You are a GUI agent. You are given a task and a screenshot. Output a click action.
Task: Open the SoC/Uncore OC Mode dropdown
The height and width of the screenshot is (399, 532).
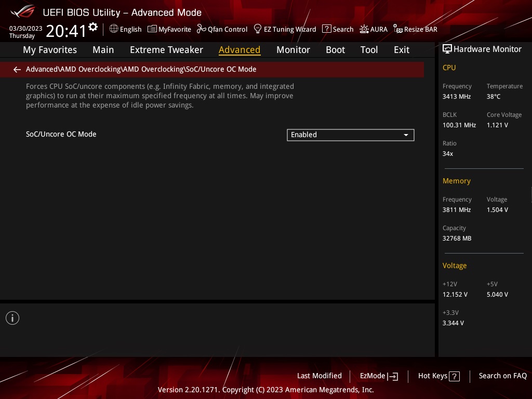pos(351,135)
